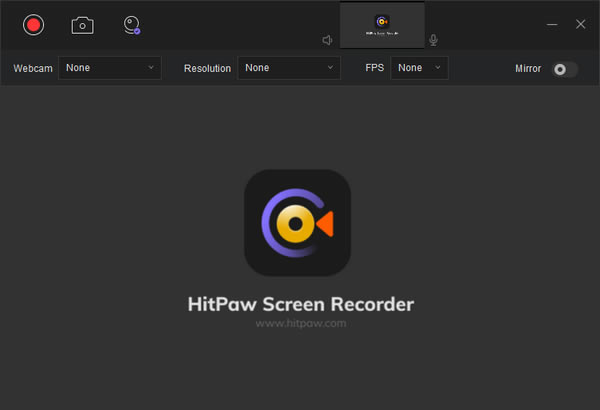The width and height of the screenshot is (600, 410).
Task: Toggle the microphone icon
Action: [433, 40]
